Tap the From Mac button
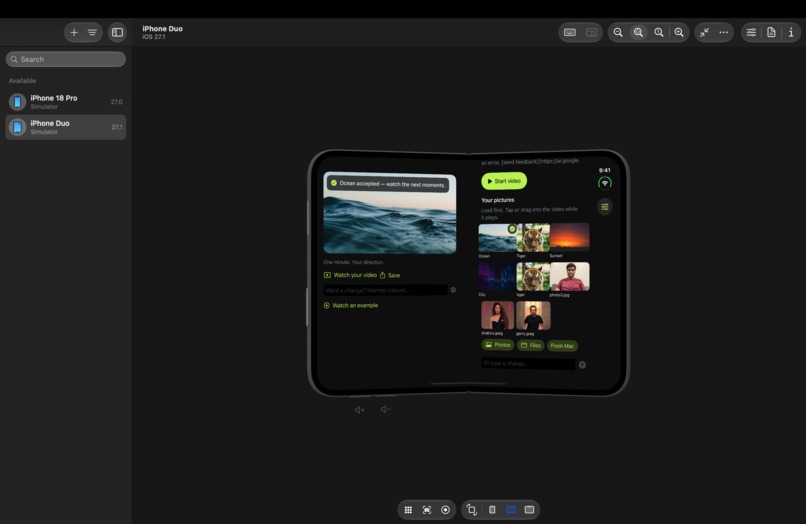This screenshot has height=524, width=806. [x=562, y=346]
